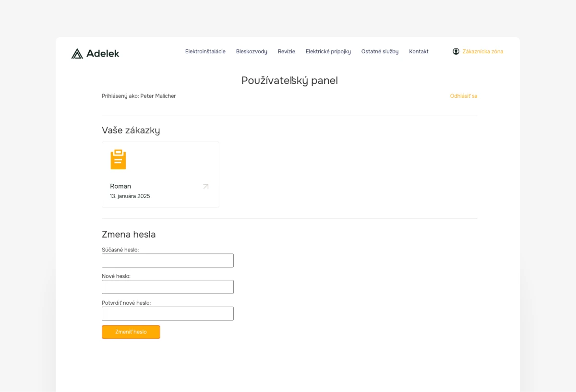Open the Kontakt page
The height and width of the screenshot is (392, 576).
419,51
